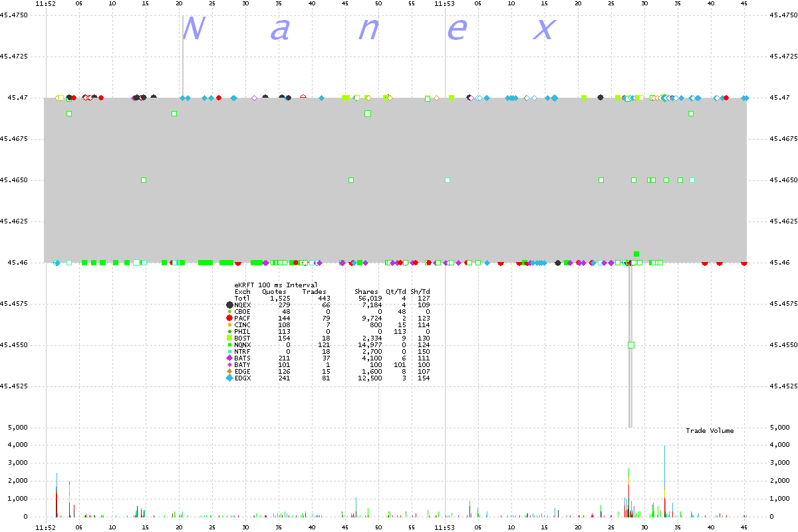Click the 'Shares' column header
The height and width of the screenshot is (532, 798).
pos(366,292)
